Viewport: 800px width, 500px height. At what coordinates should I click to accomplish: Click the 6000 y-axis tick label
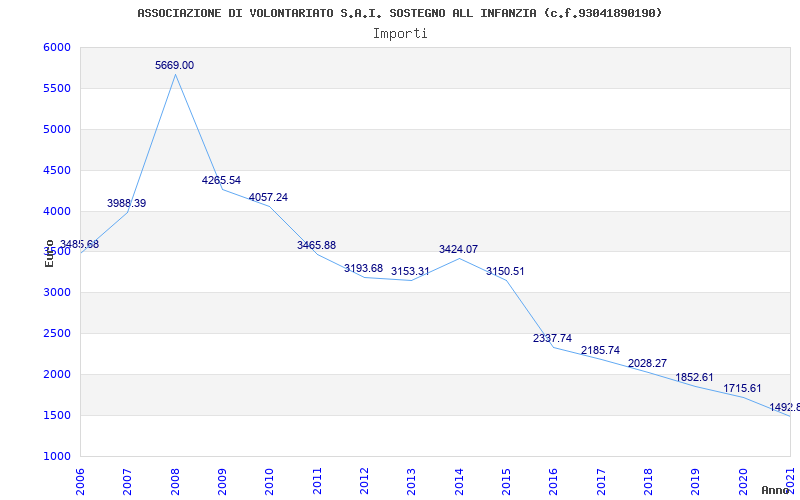point(57,47)
